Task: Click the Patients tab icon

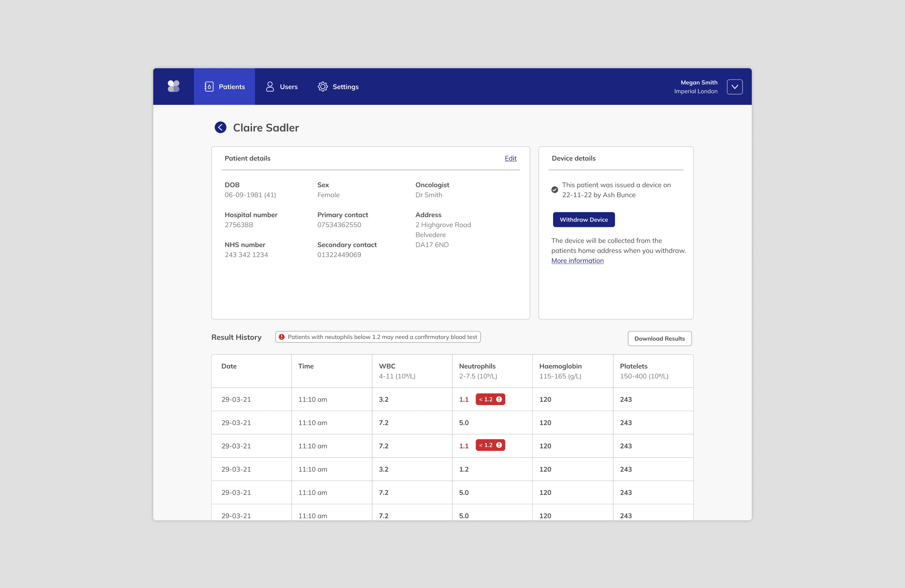Action: pyautogui.click(x=209, y=87)
